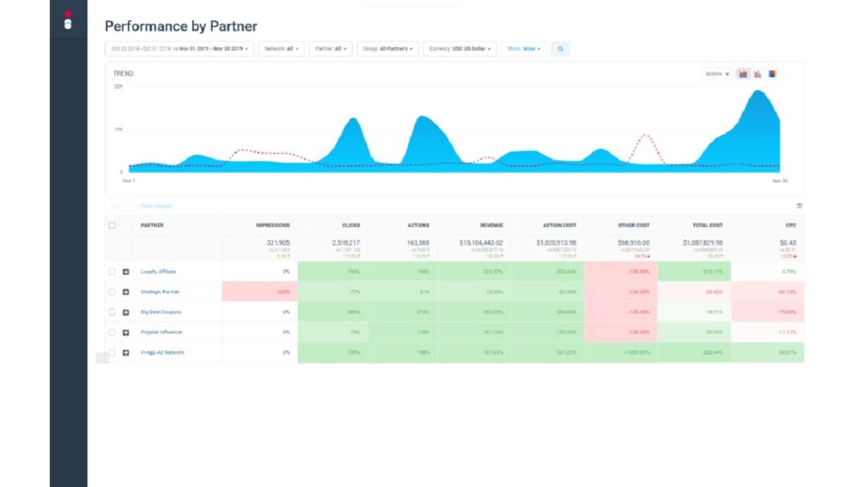Sort by the TOTAL COST column header
This screenshot has height=487, width=868.
(x=708, y=225)
